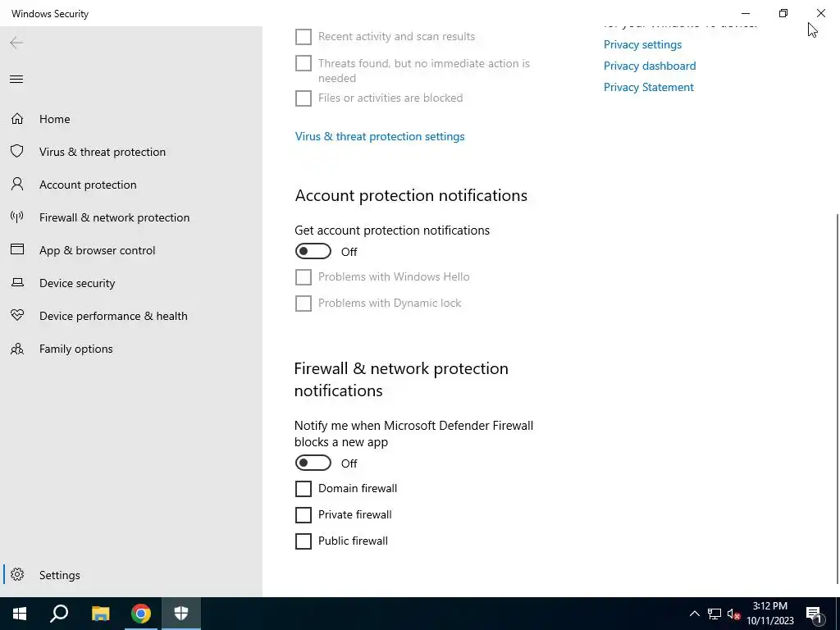
Task: Click Windows Security shield taskbar icon
Action: 181,614
